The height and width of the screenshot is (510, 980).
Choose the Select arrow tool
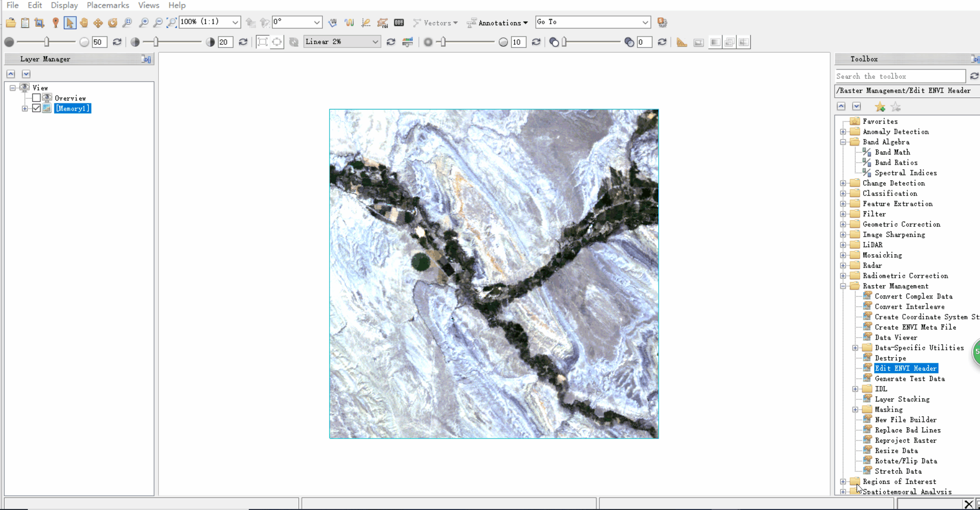tap(70, 23)
